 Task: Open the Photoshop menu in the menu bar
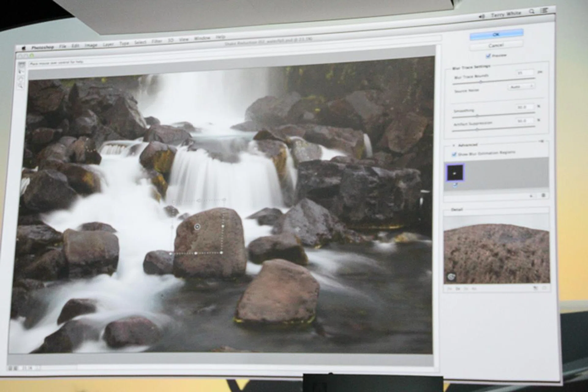(x=43, y=47)
